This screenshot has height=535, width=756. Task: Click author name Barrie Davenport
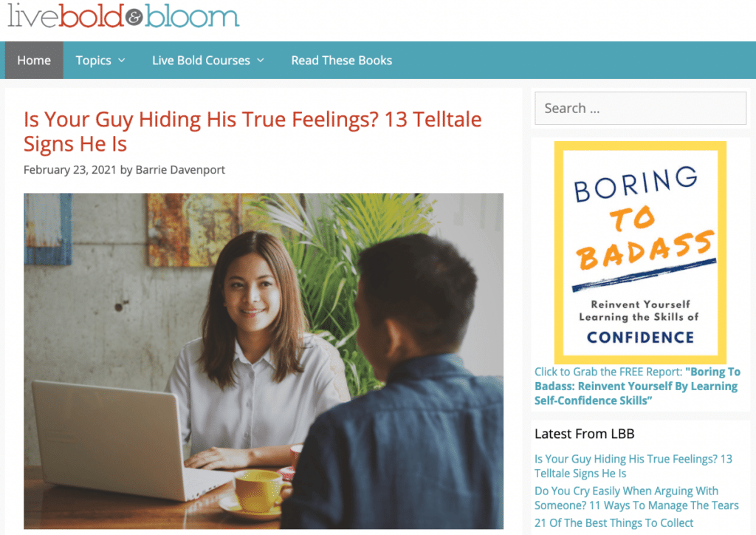(180, 169)
